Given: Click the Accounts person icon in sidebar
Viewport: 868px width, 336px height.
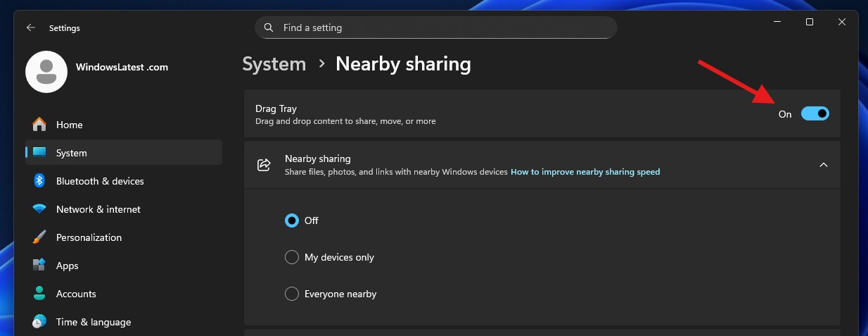Looking at the screenshot, I should (39, 294).
